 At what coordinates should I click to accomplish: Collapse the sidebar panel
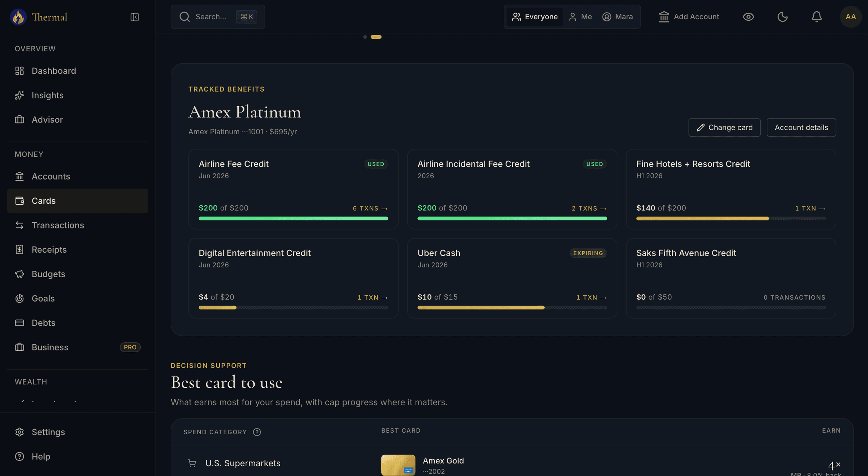pyautogui.click(x=135, y=17)
